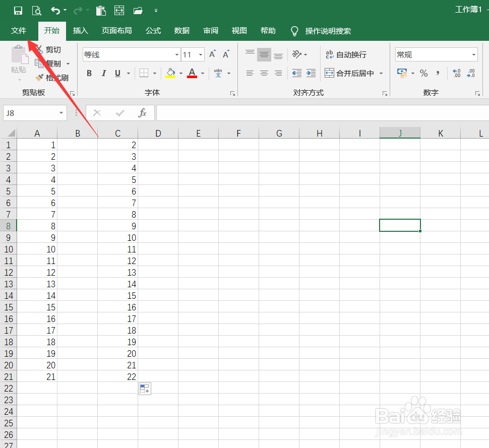The image size is (489, 448).
Task: Switch to the 帮助 (Help) tab
Action: [268, 31]
